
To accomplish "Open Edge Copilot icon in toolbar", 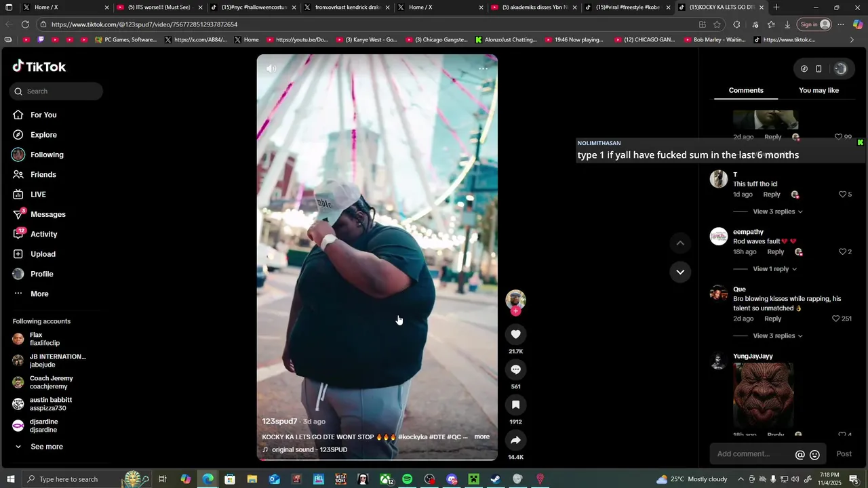I will 857,24.
